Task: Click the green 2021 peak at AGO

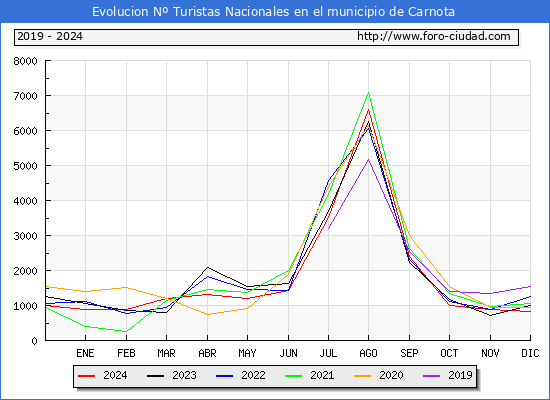Action: [x=368, y=93]
